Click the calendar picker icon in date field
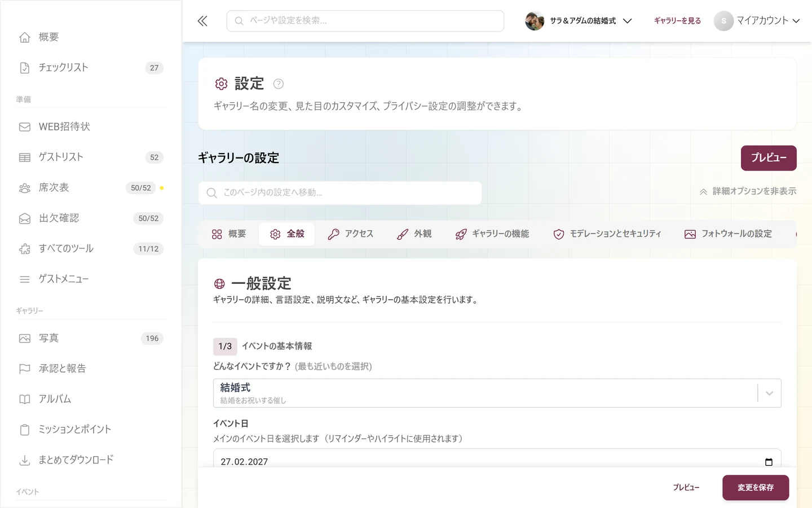 (769, 462)
